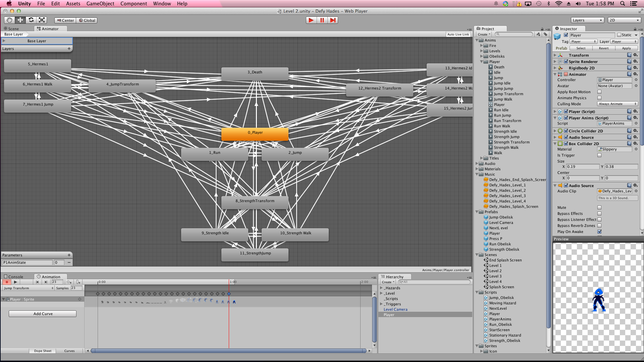Open Rigidbody 2D settings gear
644x362 pixels.
click(635, 68)
